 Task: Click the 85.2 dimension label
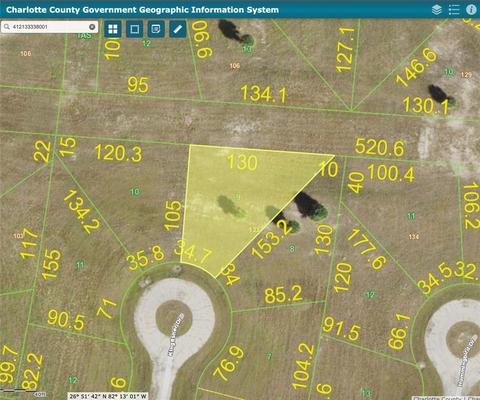pyautogui.click(x=283, y=295)
